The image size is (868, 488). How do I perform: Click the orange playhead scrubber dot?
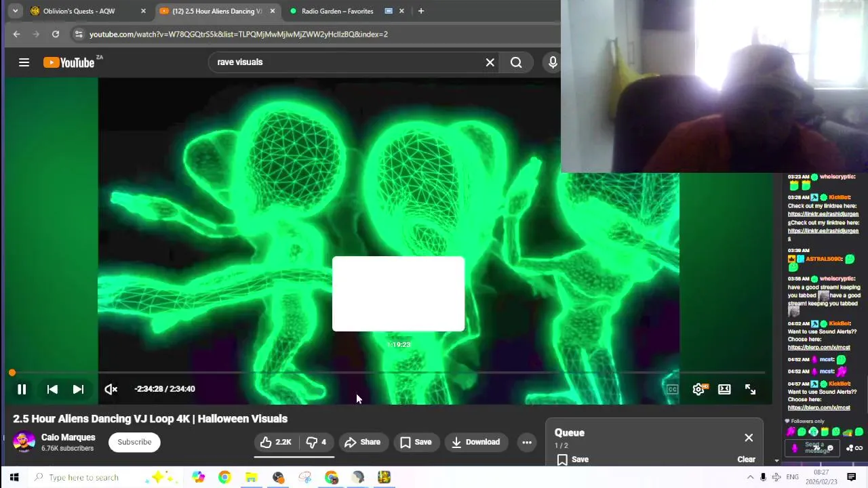click(12, 373)
